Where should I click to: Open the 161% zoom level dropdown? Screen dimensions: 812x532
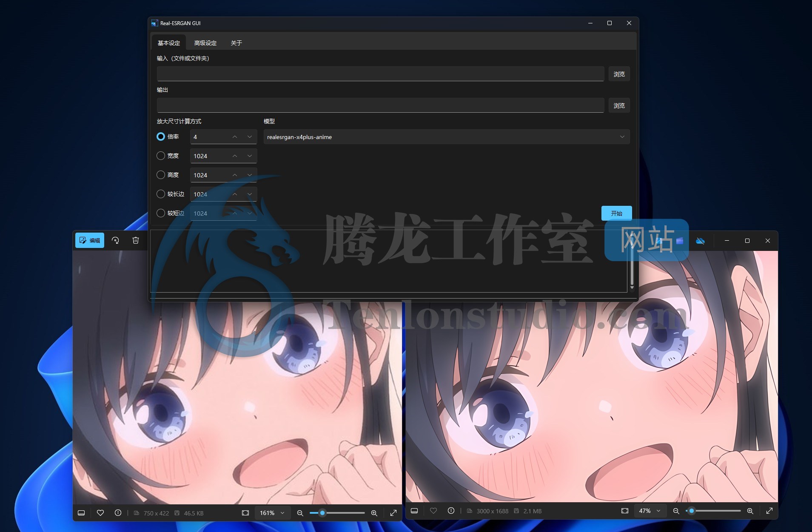coord(273,513)
